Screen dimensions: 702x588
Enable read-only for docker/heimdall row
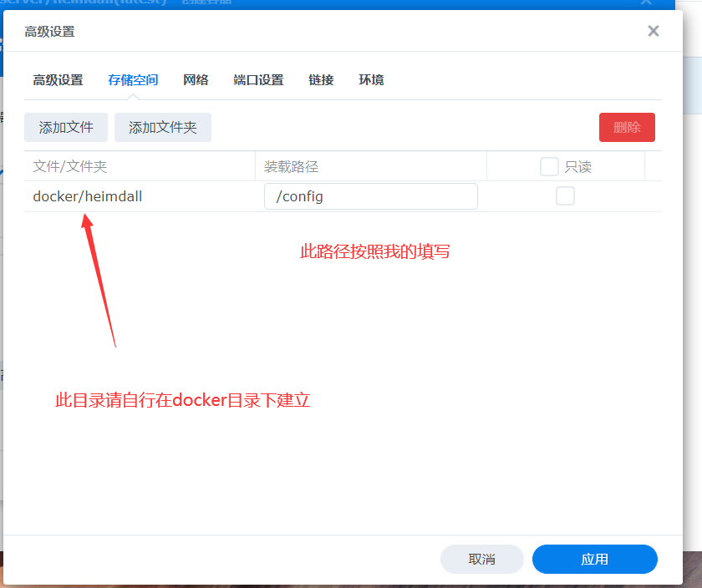pyautogui.click(x=565, y=196)
